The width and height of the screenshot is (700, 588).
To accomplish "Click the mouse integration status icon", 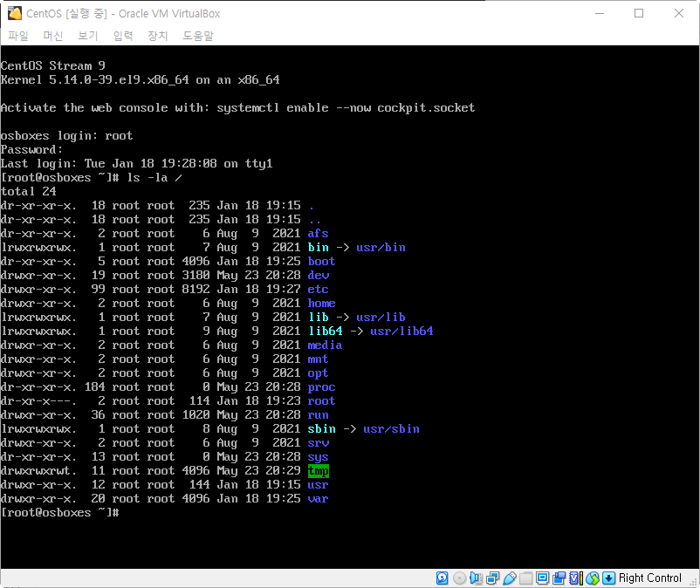I will (593, 578).
